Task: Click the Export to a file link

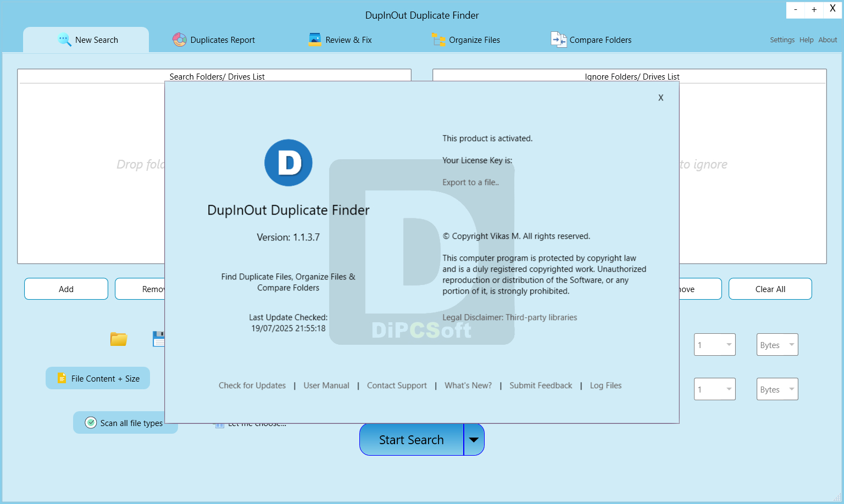Action: point(470,182)
